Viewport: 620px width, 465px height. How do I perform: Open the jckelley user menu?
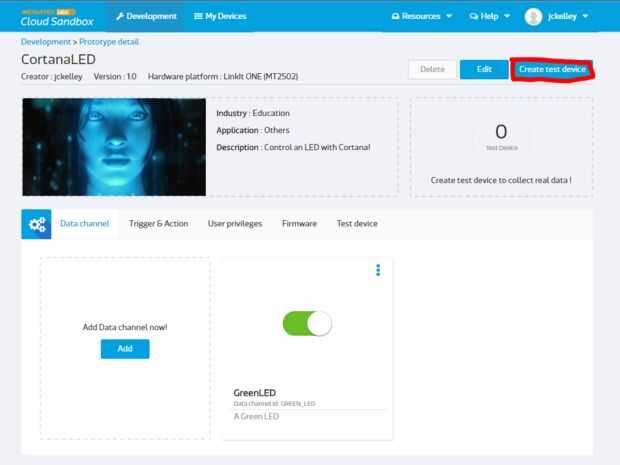568,16
